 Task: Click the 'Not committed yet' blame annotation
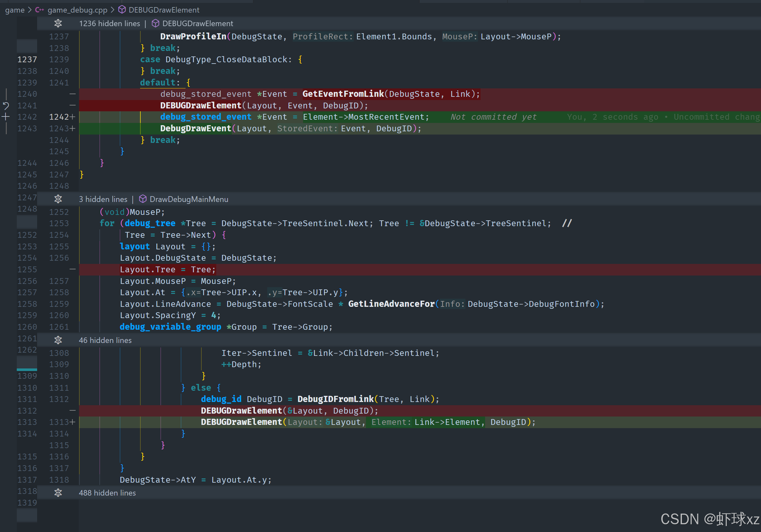(x=493, y=117)
